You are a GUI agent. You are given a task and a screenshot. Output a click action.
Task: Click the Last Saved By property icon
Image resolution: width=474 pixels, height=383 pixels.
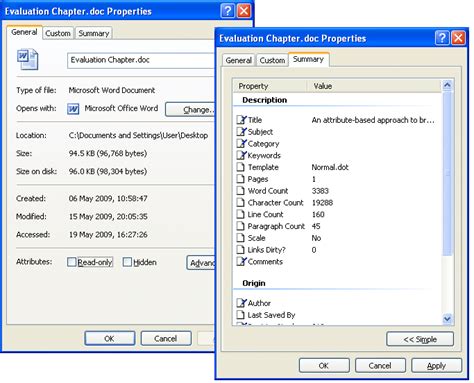(240, 315)
